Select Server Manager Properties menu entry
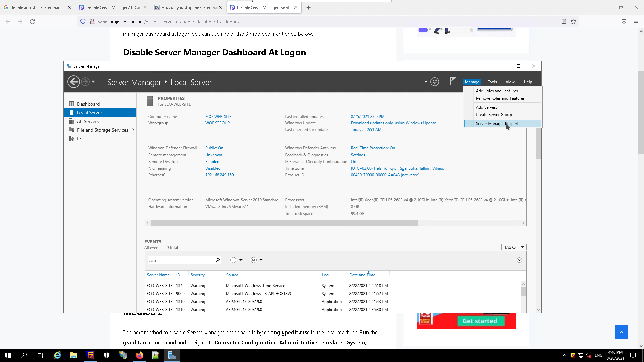The image size is (644, 362). tap(499, 124)
